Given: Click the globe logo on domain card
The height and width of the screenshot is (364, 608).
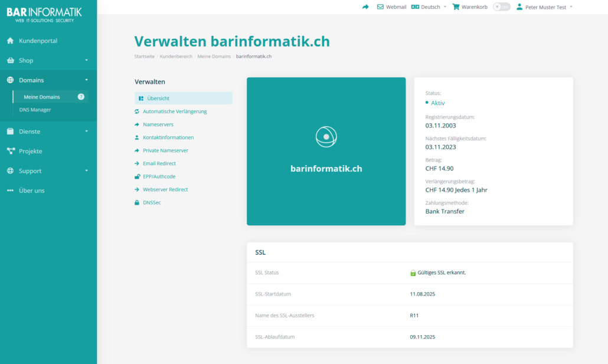Looking at the screenshot, I should [326, 137].
